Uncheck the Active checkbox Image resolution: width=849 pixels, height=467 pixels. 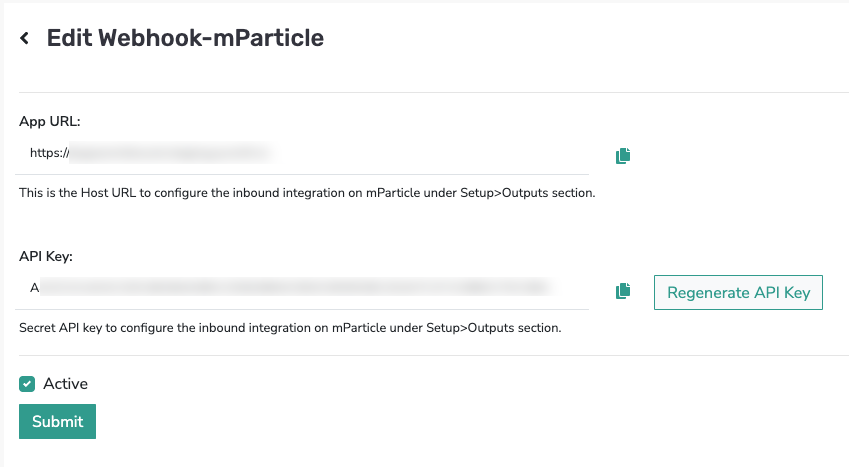point(27,384)
